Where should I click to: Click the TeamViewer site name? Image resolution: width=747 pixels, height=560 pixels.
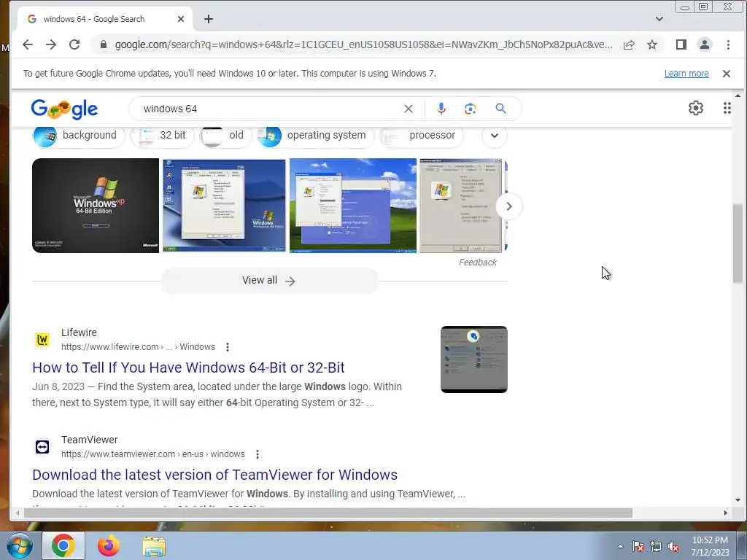(90, 440)
